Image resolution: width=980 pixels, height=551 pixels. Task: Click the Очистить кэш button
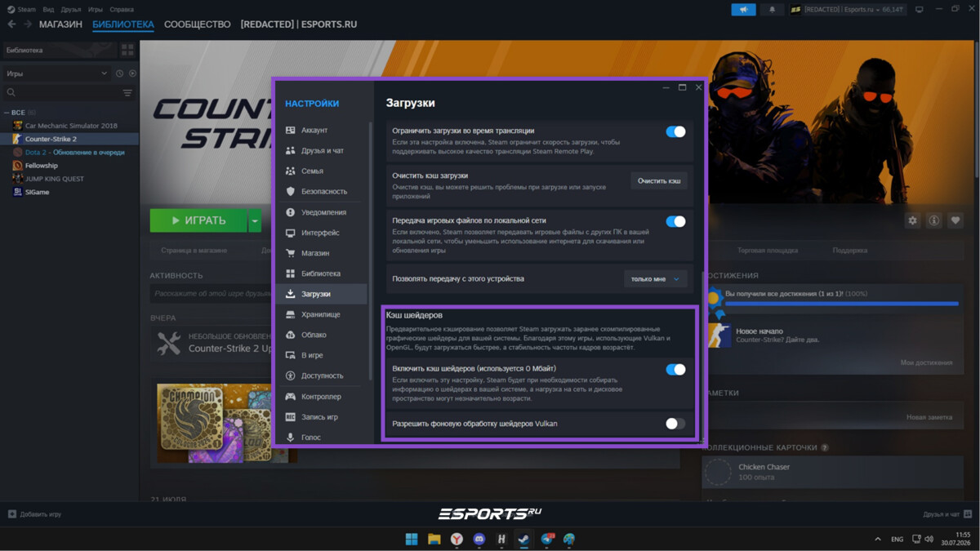pyautogui.click(x=659, y=181)
